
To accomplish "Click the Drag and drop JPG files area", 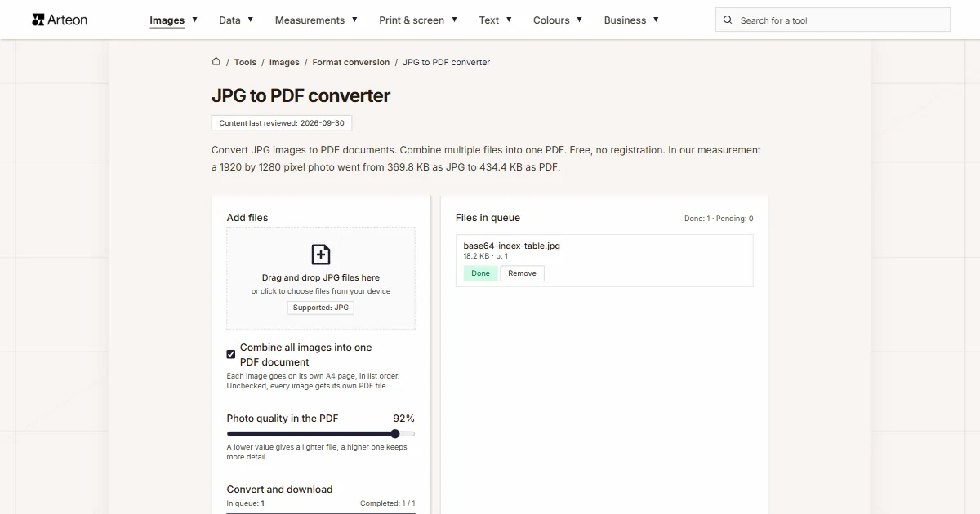I will point(321,278).
